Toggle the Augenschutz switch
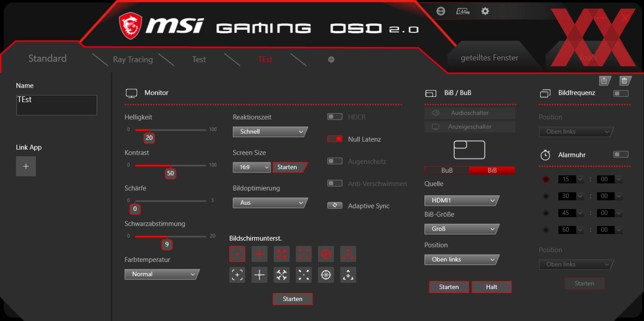 335,161
